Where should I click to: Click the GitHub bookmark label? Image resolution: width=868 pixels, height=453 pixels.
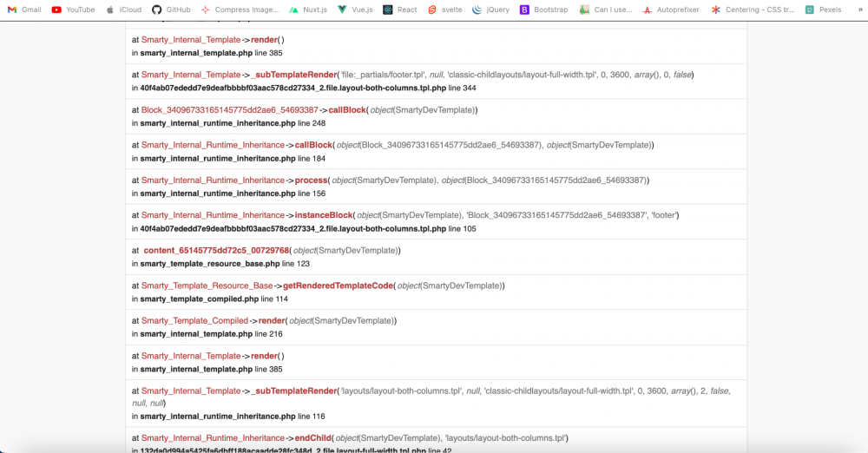pyautogui.click(x=178, y=10)
